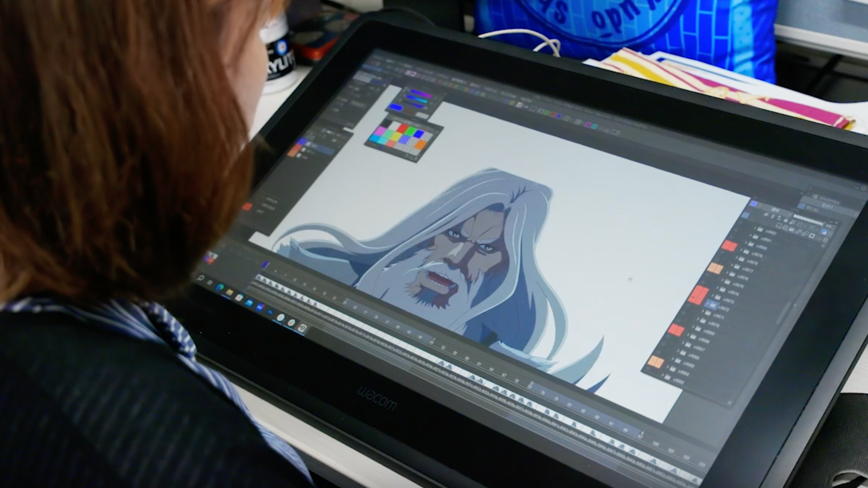This screenshot has width=868, height=488.
Task: Pick the dark blue swatch in the color set
Action: 418,134
